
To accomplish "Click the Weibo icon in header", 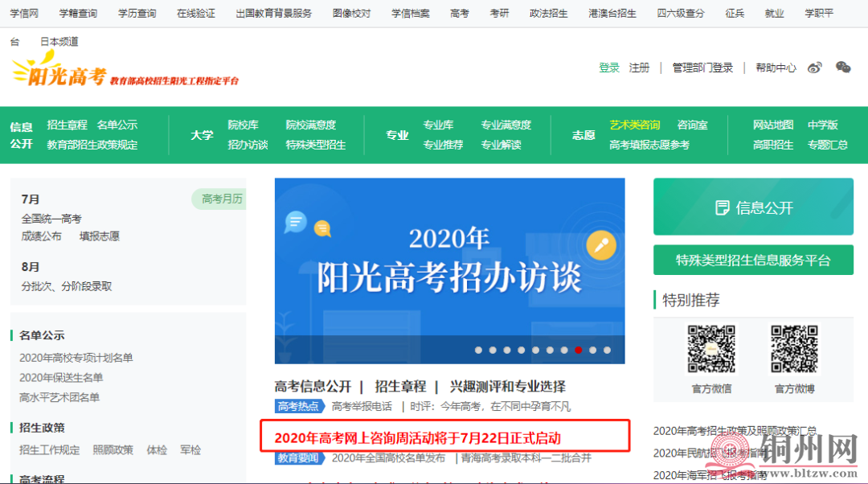I will [x=815, y=68].
